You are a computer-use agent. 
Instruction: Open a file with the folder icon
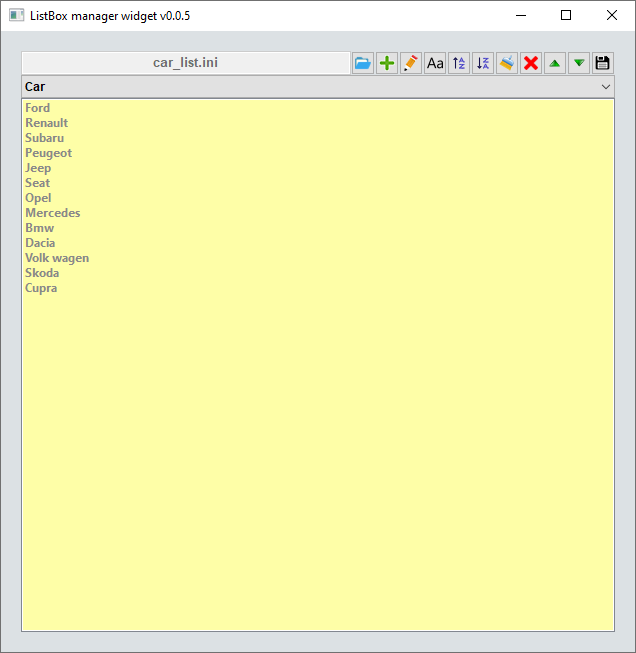pos(363,63)
